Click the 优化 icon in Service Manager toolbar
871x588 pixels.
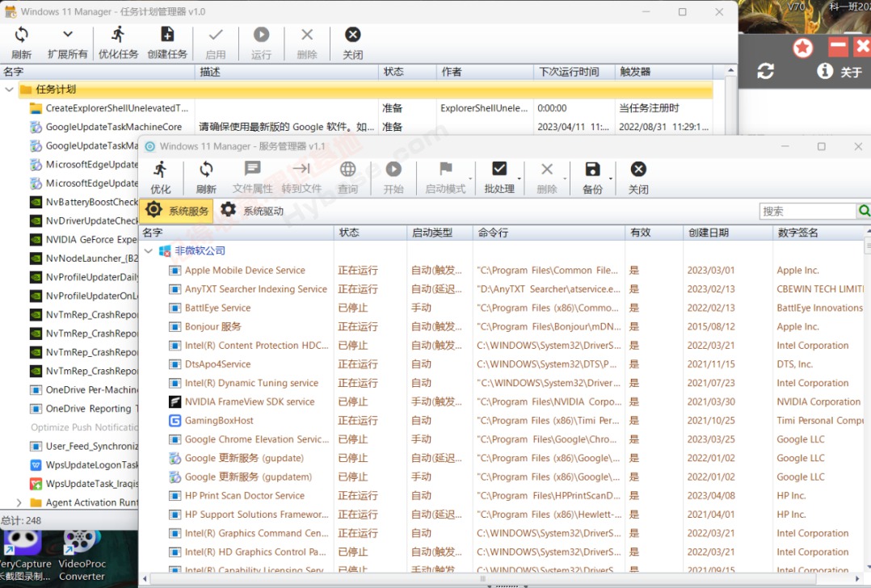coord(161,170)
